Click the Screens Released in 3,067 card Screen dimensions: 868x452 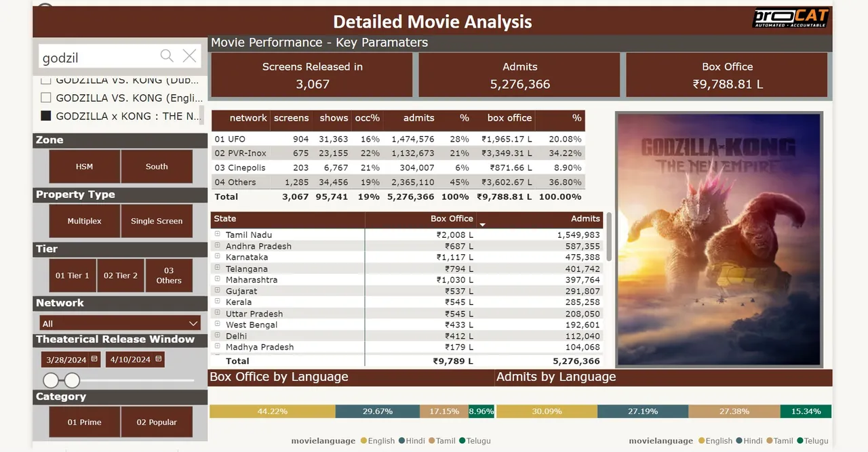pos(312,75)
